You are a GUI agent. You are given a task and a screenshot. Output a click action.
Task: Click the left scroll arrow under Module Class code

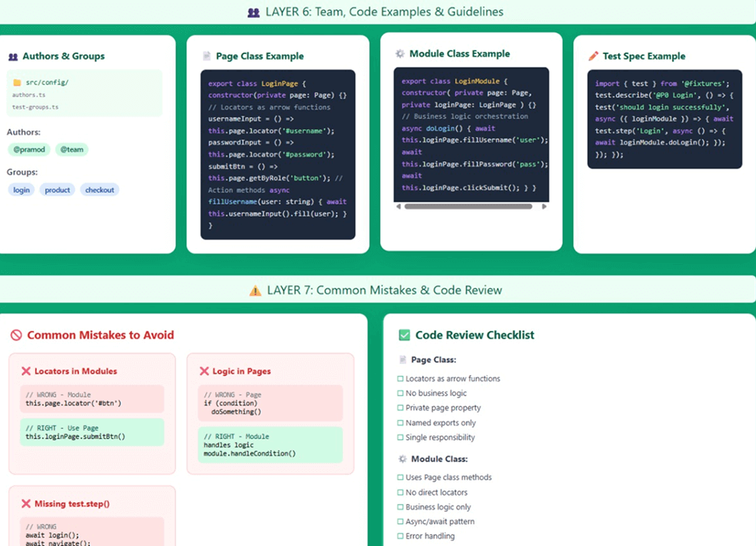tap(398, 207)
